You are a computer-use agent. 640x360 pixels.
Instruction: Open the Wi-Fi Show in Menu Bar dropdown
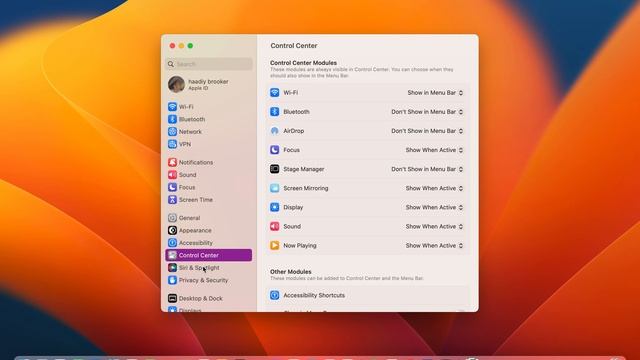[x=435, y=93]
